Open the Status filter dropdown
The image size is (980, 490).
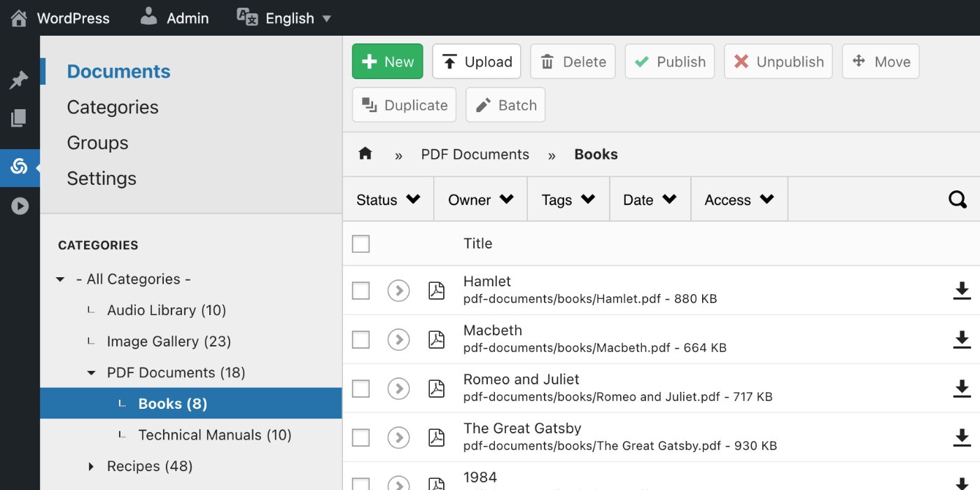click(388, 199)
